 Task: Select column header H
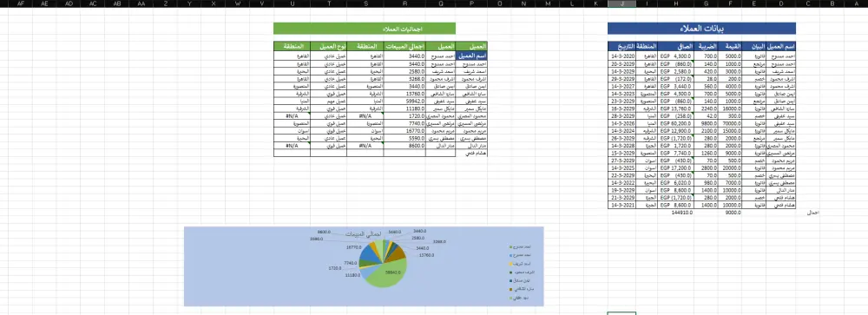point(676,3)
